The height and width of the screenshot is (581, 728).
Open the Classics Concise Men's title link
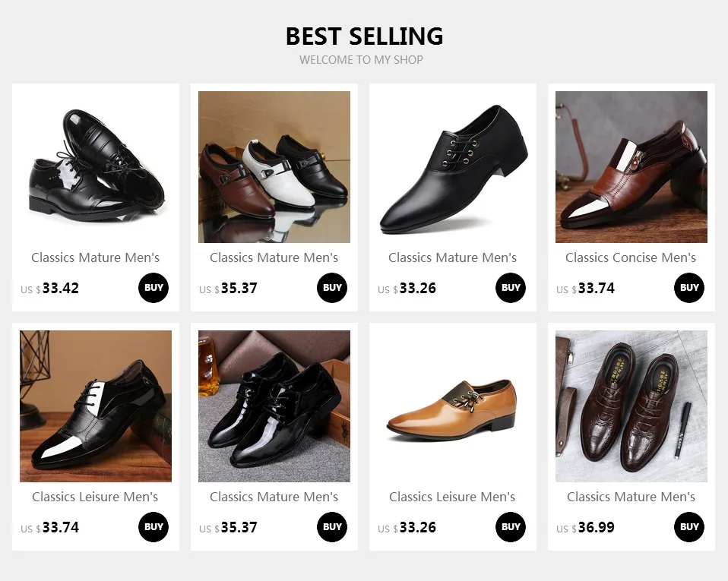[x=631, y=257]
